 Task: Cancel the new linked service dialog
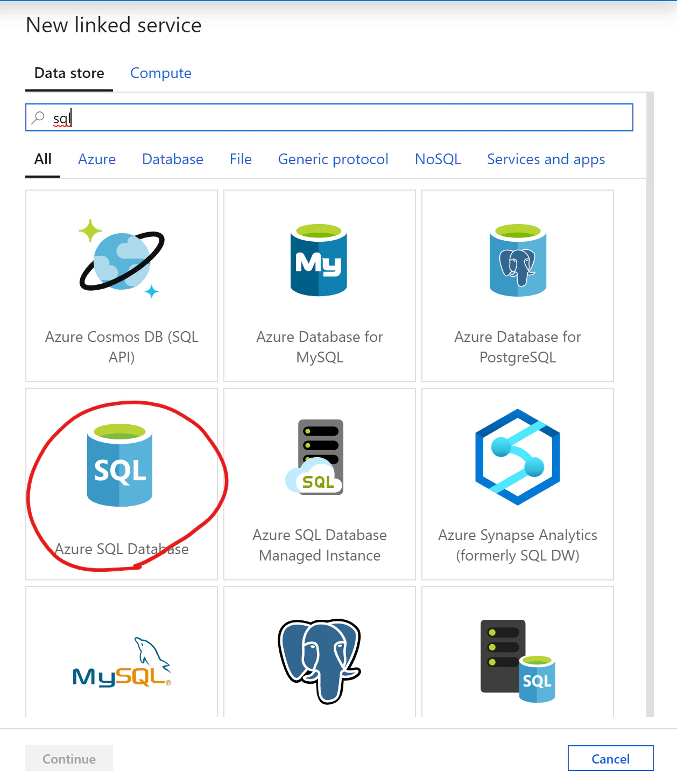point(611,759)
